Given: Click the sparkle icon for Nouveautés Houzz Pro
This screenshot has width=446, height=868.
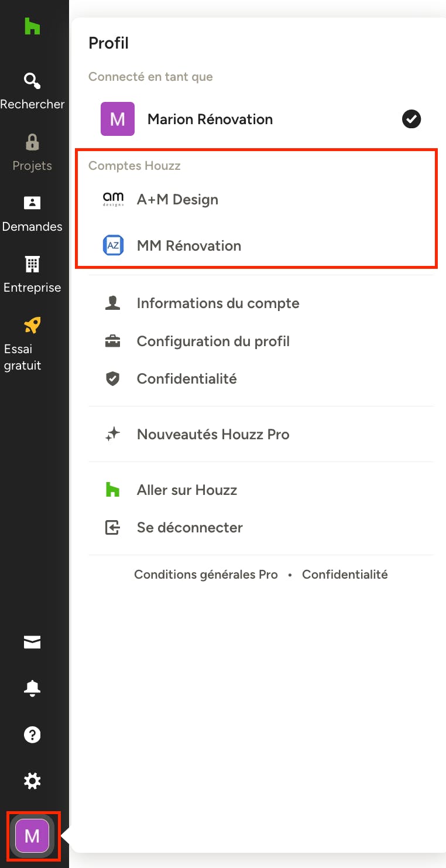Looking at the screenshot, I should pyautogui.click(x=112, y=434).
